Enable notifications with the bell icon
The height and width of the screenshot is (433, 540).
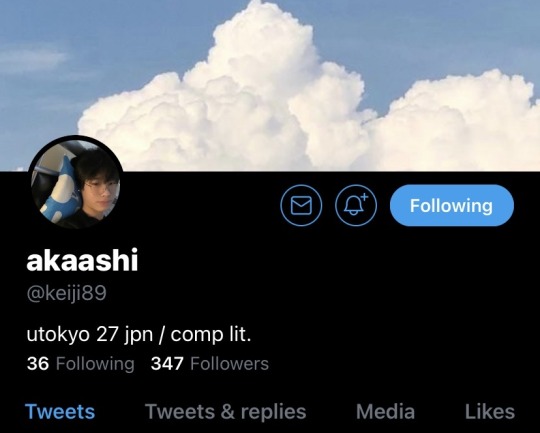pyautogui.click(x=356, y=205)
